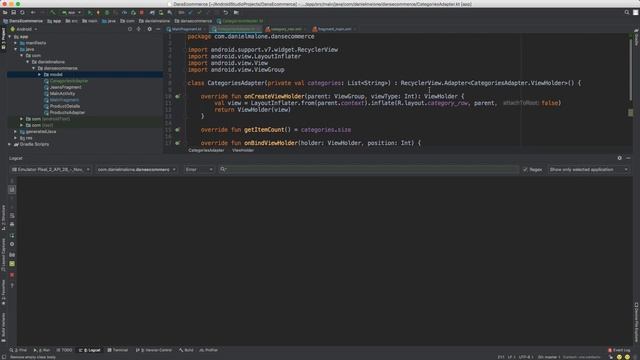640x360 pixels.
Task: Open the Emulator Pixel_2 device dropdown
Action: 51,169
